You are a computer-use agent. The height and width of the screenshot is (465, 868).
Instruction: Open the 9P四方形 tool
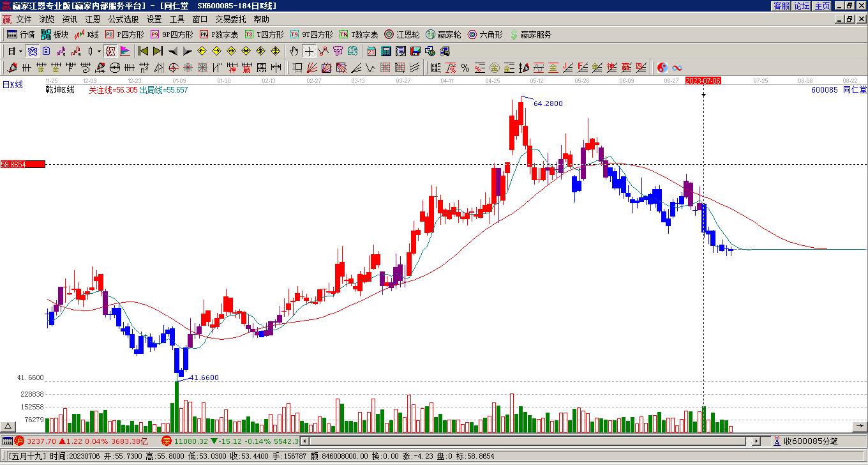coord(172,34)
